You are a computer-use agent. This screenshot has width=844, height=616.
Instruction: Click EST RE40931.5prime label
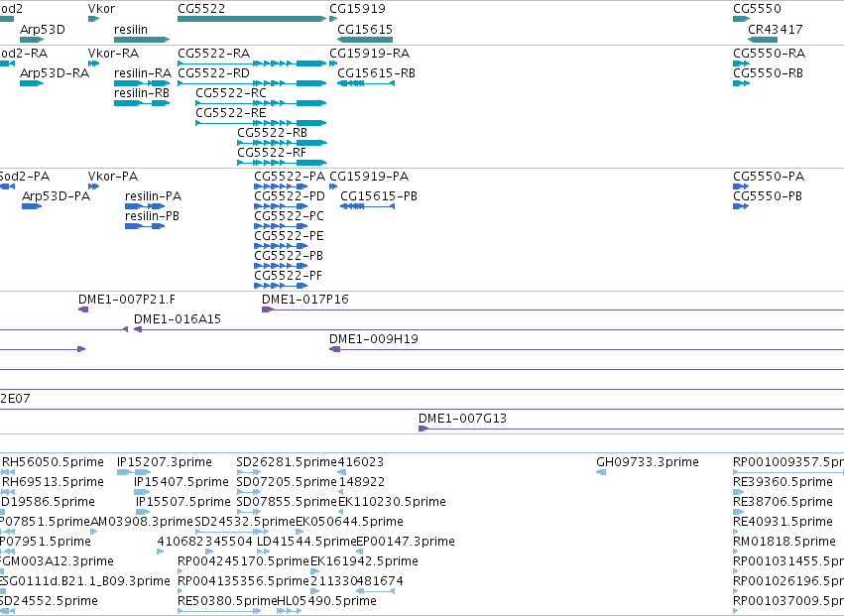click(x=784, y=521)
